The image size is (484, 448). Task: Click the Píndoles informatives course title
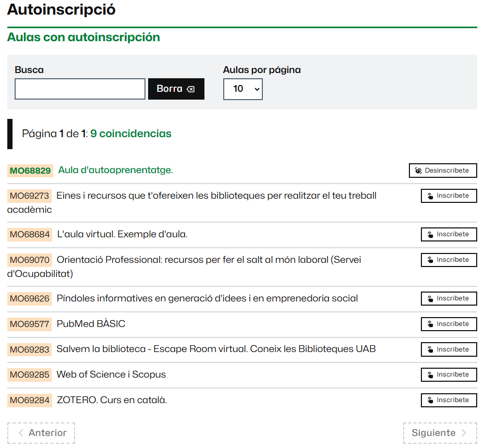point(208,298)
